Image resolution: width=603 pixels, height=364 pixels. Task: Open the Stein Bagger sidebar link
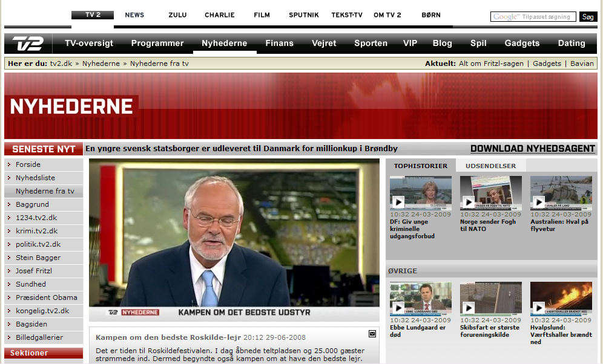(44, 258)
